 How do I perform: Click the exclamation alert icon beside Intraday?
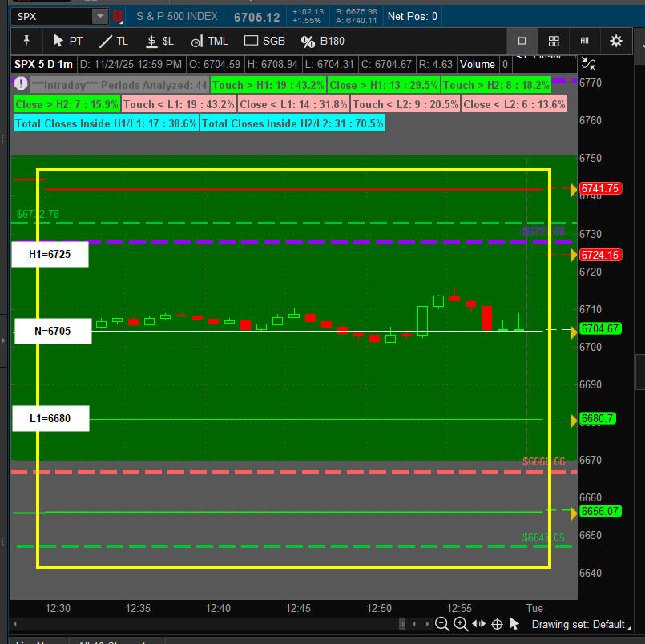(21, 84)
